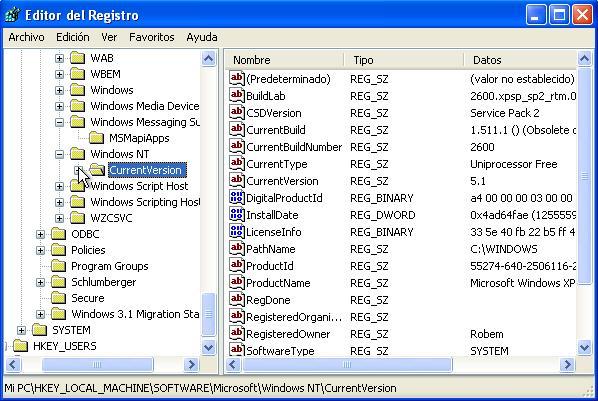Viewport: 598px width, 401px height.
Task: Sort values by the Tipo column header
Action: [404, 60]
